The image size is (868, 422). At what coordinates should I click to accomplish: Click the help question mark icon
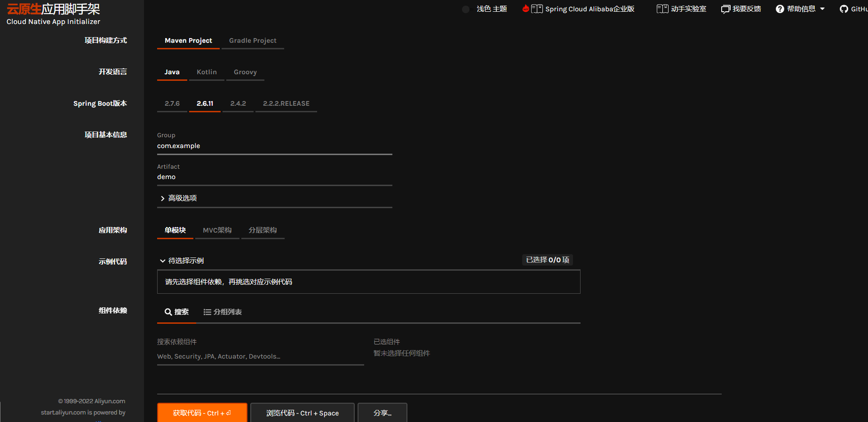pyautogui.click(x=780, y=9)
